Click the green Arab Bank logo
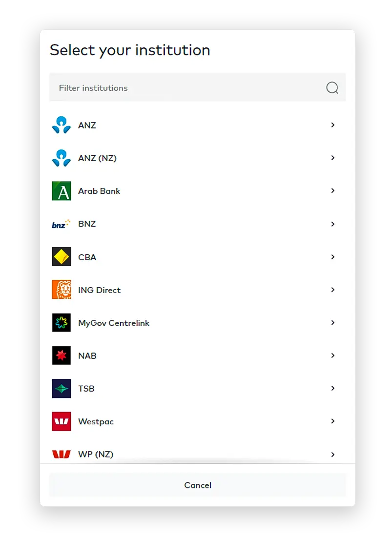 coord(62,191)
